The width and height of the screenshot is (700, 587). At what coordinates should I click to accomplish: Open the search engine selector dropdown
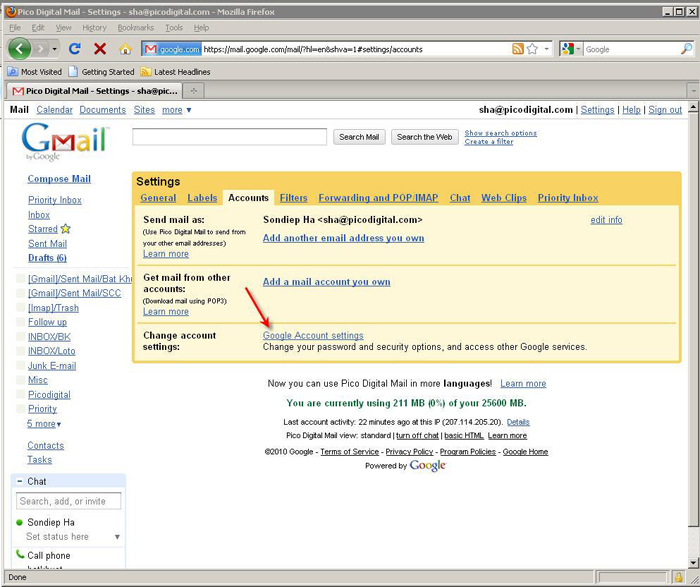[578, 49]
